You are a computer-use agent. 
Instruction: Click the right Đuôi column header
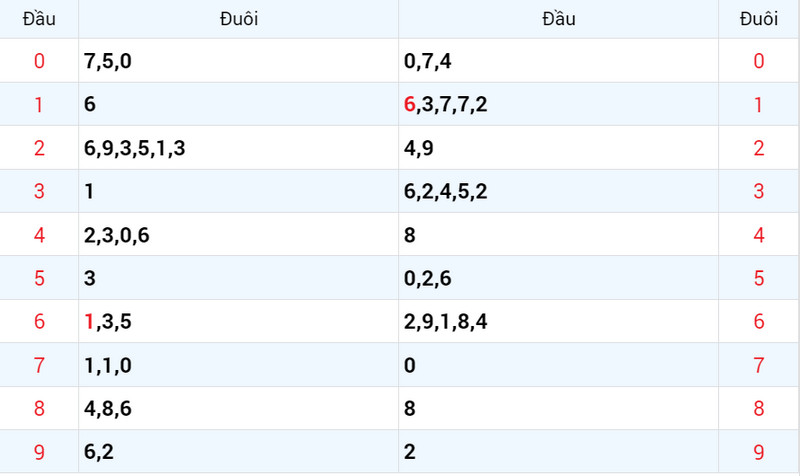pos(759,19)
